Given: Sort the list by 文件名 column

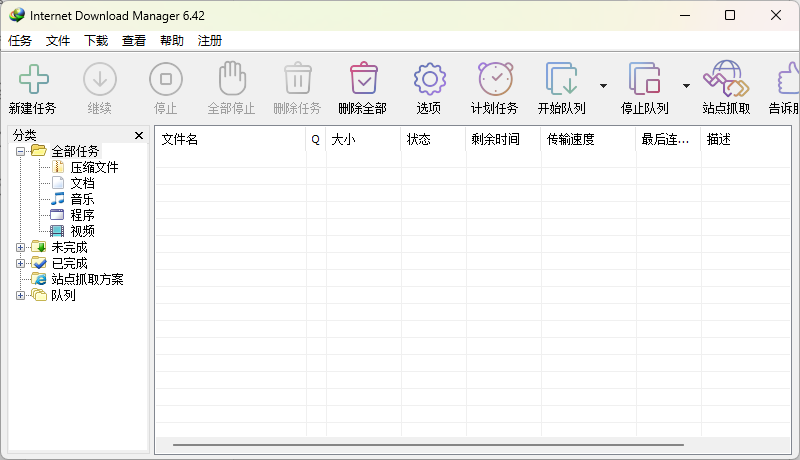Looking at the screenshot, I should click(230, 140).
